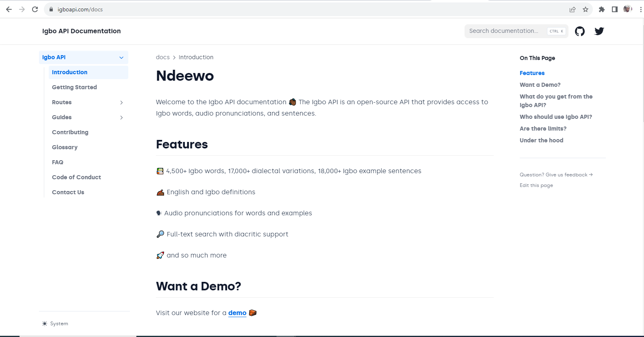Jump to Want a Demo? section link

540,85
